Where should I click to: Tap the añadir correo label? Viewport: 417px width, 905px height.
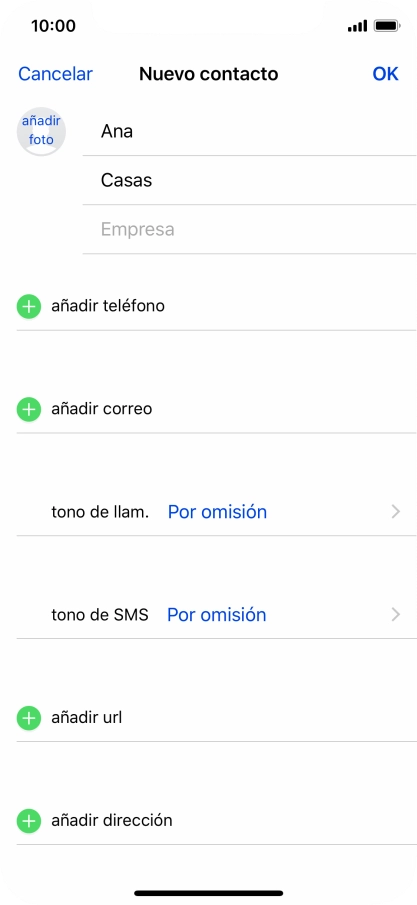point(102,409)
